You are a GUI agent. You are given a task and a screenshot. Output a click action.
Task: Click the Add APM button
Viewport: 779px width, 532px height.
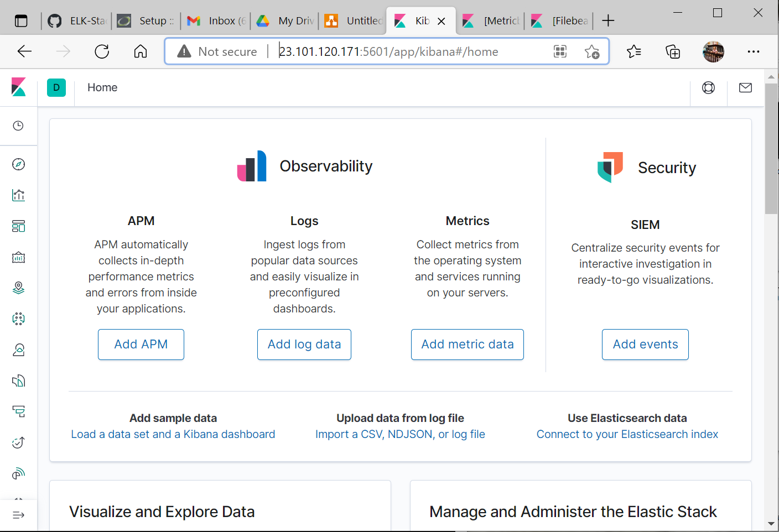point(141,344)
